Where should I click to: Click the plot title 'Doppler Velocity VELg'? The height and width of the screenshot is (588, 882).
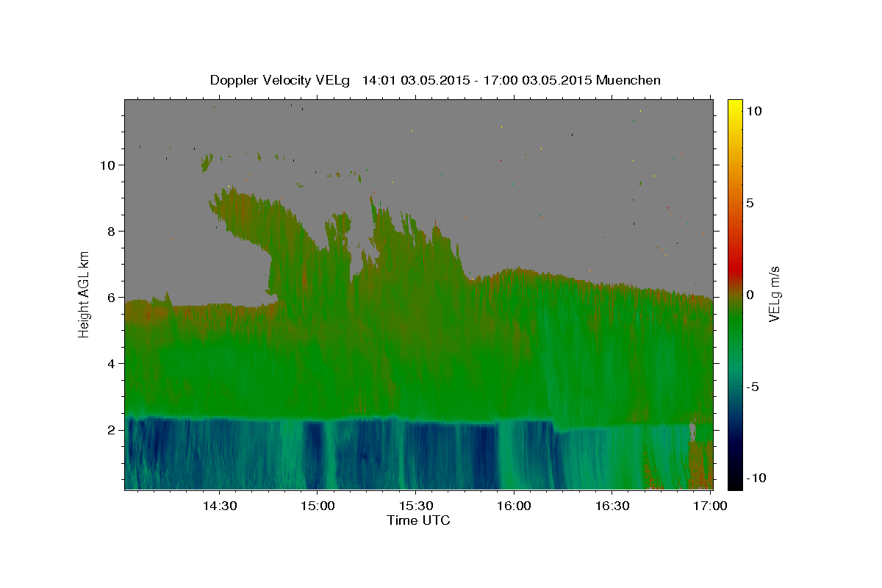(x=280, y=80)
